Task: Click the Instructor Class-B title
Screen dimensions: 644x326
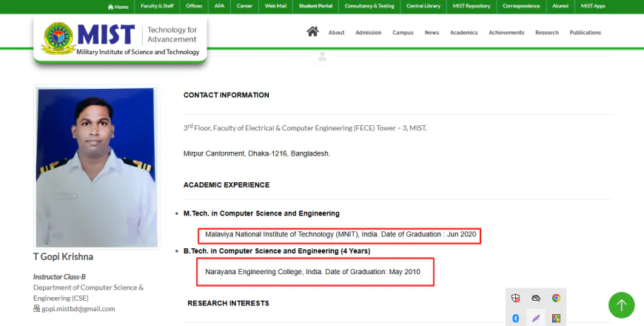Action: (x=59, y=276)
